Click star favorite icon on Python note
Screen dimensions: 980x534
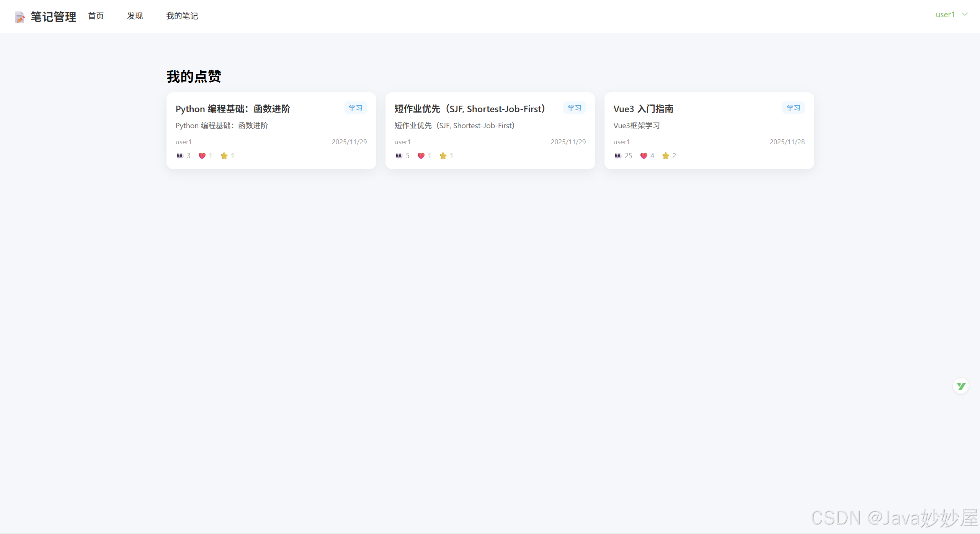pos(224,156)
